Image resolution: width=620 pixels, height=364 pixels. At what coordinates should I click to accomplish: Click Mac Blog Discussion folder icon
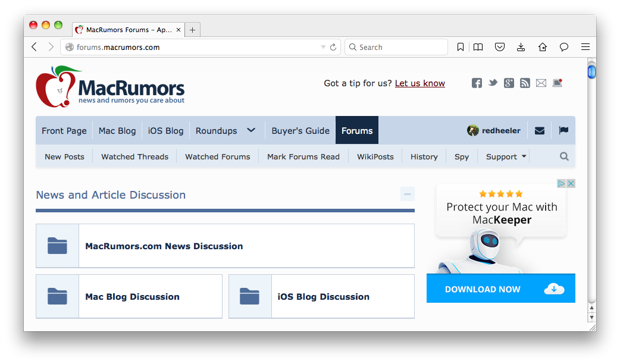click(x=57, y=296)
